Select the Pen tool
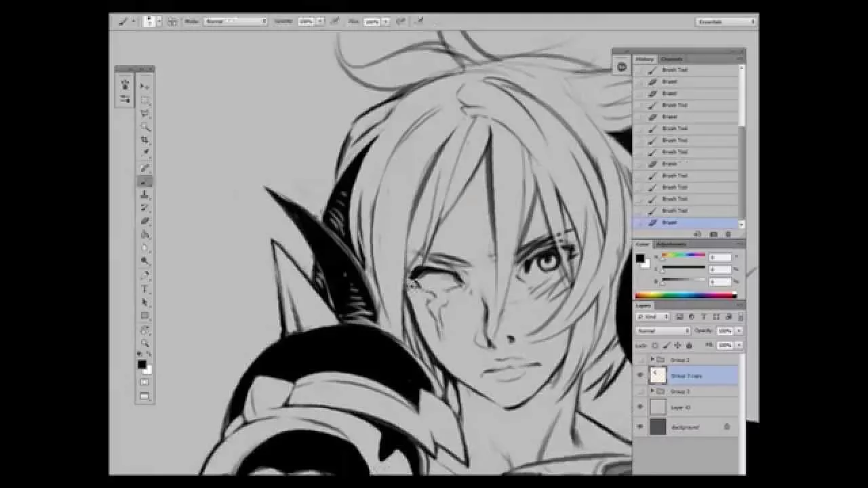The width and height of the screenshot is (868, 488). coord(144,275)
